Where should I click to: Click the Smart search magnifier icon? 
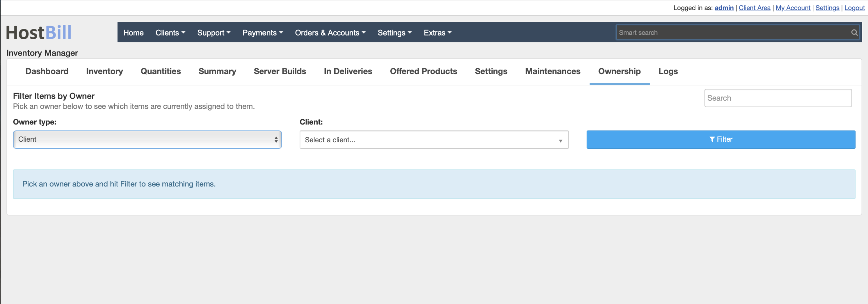click(x=854, y=33)
